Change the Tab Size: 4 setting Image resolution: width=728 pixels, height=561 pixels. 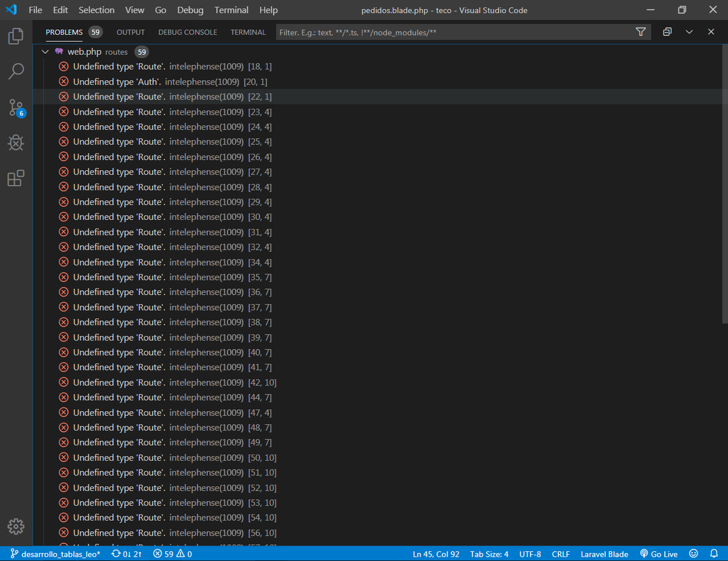[489, 554]
